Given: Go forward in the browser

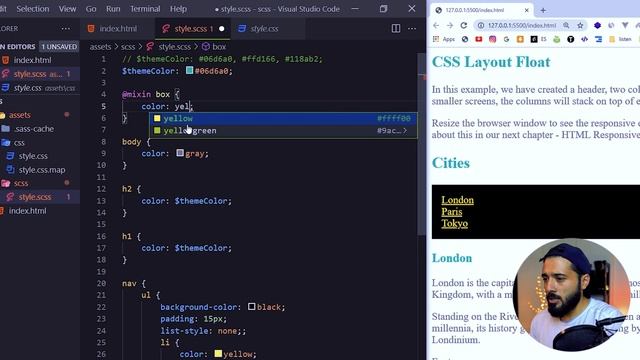Looking at the screenshot, I should point(450,25).
